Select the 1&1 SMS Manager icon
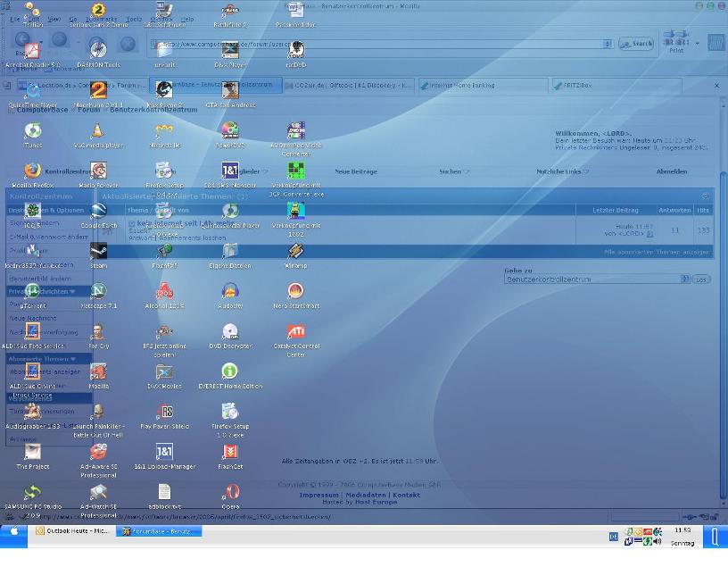 [230, 174]
